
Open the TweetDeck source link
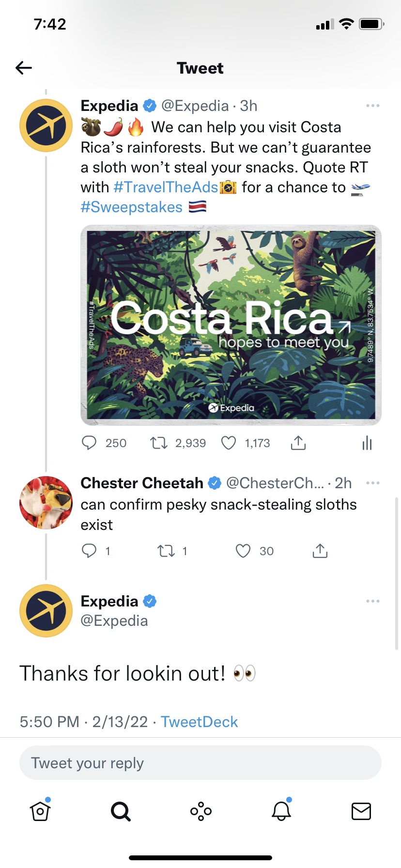pos(199,722)
